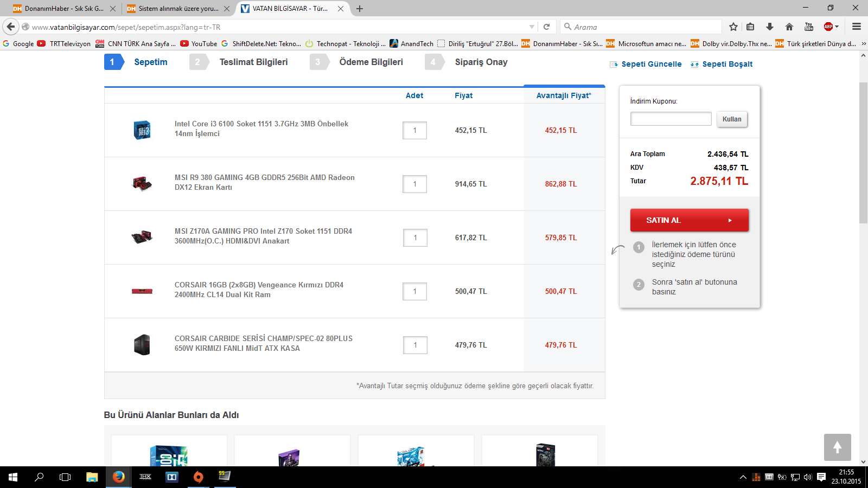Open a new browser tab
The height and width of the screenshot is (488, 868).
coord(360,9)
